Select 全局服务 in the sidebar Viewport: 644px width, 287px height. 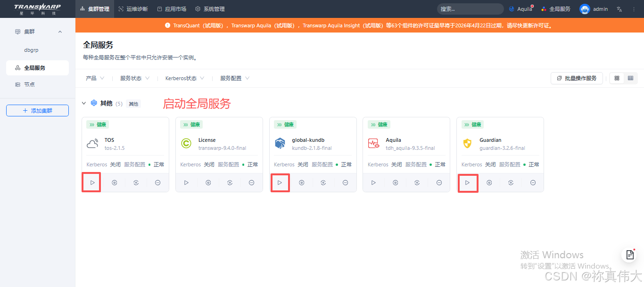[x=38, y=68]
